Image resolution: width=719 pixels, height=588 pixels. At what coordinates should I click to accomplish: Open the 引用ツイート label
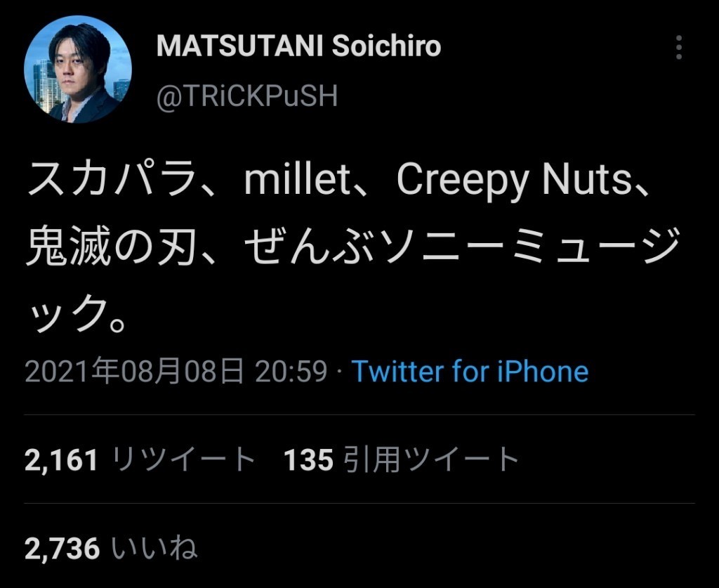[431, 460]
